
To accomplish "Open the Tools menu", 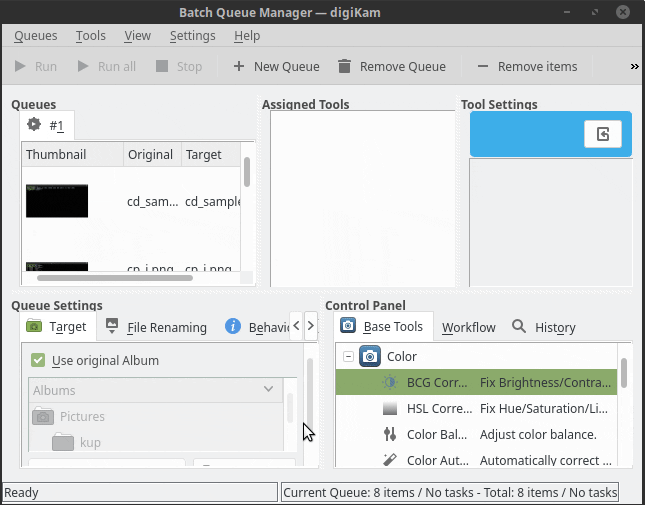I will (90, 36).
